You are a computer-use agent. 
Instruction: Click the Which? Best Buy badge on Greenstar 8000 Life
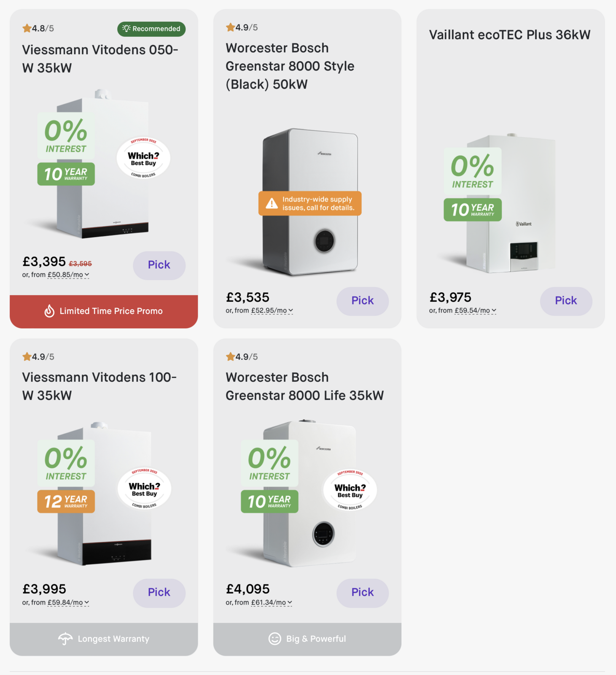350,490
